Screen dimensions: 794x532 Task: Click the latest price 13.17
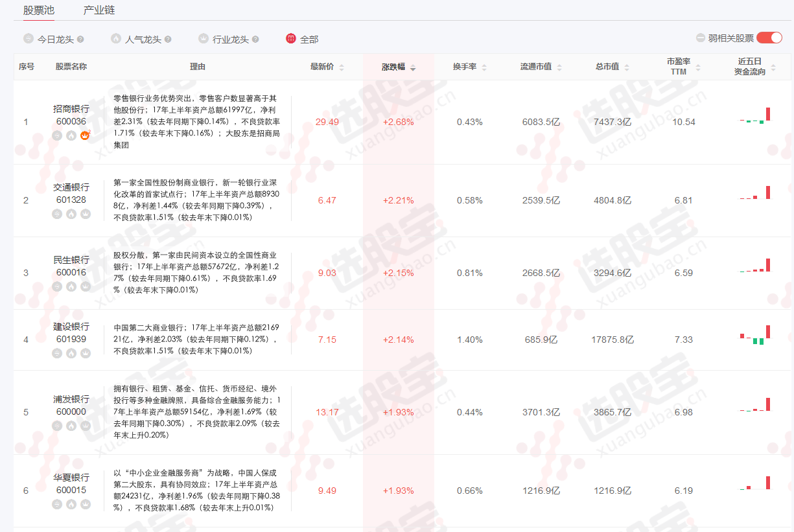[x=327, y=412]
